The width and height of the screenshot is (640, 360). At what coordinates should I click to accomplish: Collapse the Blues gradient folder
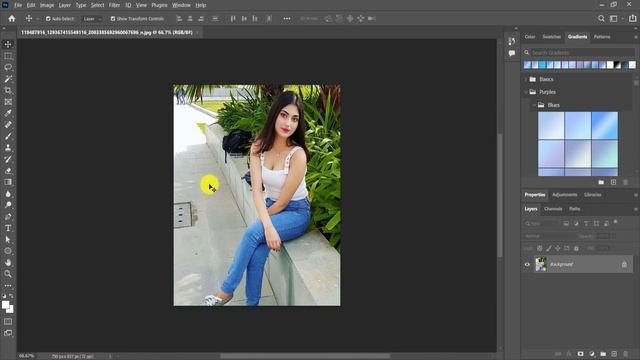coord(534,105)
